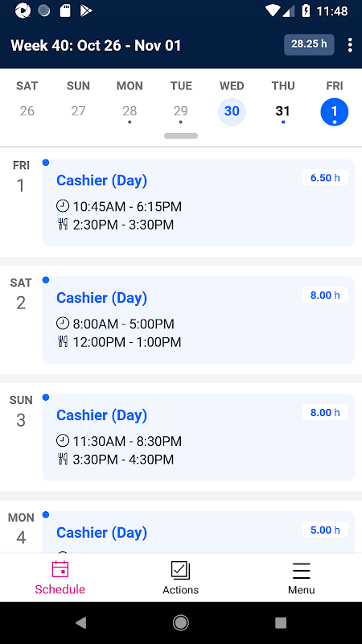Tap the Android back navigation button
The image size is (362, 644).
pos(80,623)
